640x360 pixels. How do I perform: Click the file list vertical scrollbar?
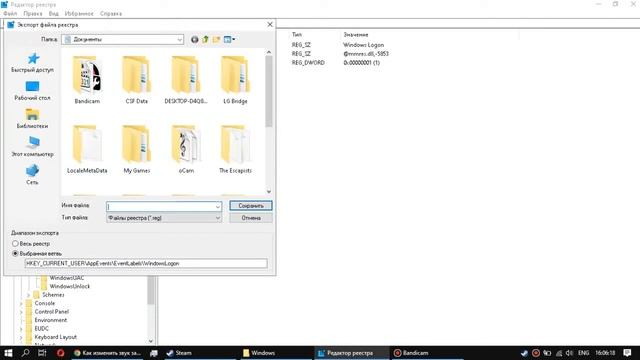pyautogui.click(x=269, y=91)
